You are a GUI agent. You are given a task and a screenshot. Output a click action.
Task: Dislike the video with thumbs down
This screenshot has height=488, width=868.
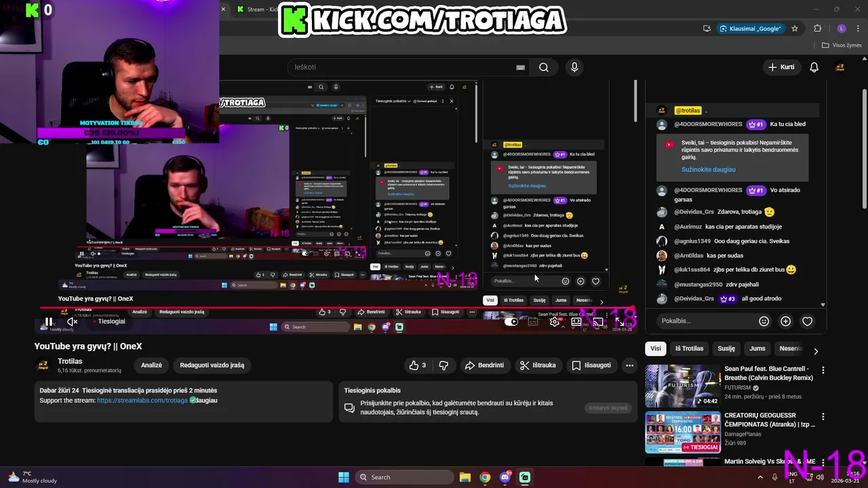click(x=443, y=365)
